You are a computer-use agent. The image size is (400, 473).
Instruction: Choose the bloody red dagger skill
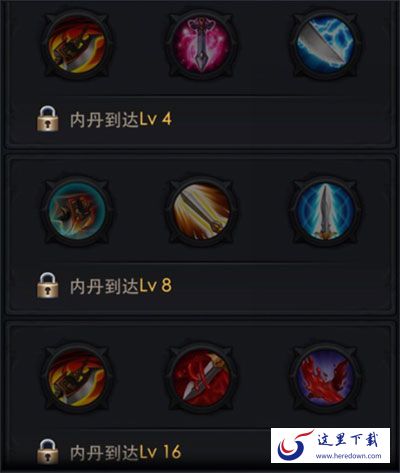tap(202, 378)
